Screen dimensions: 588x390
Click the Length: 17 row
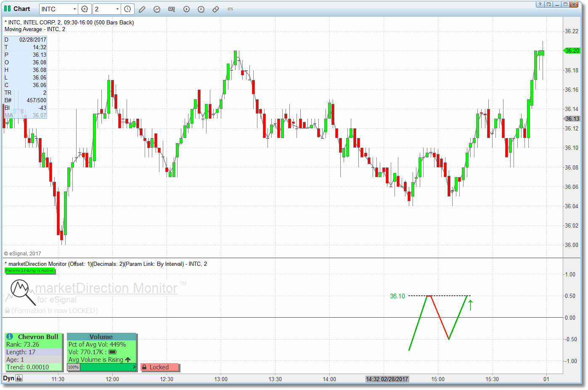click(34, 352)
